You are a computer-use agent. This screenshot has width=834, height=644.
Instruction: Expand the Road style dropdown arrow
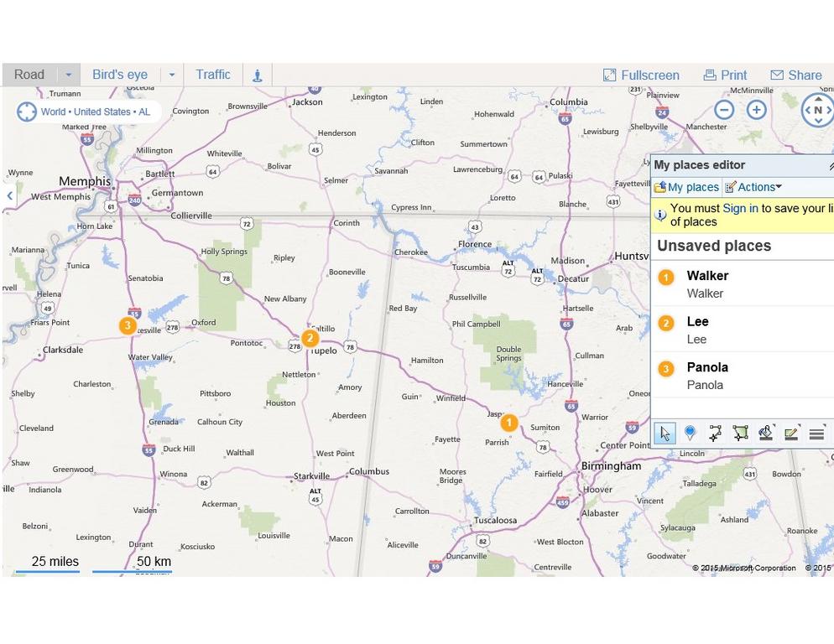[x=69, y=75]
